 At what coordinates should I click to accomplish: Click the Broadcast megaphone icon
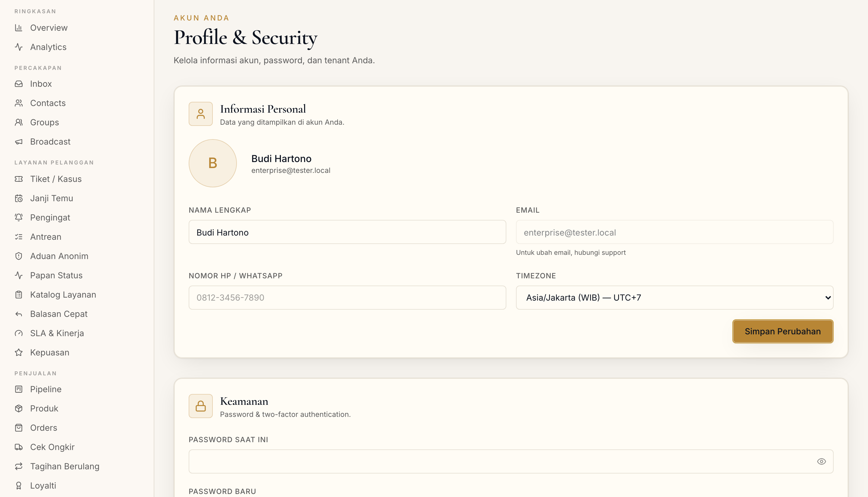click(19, 142)
